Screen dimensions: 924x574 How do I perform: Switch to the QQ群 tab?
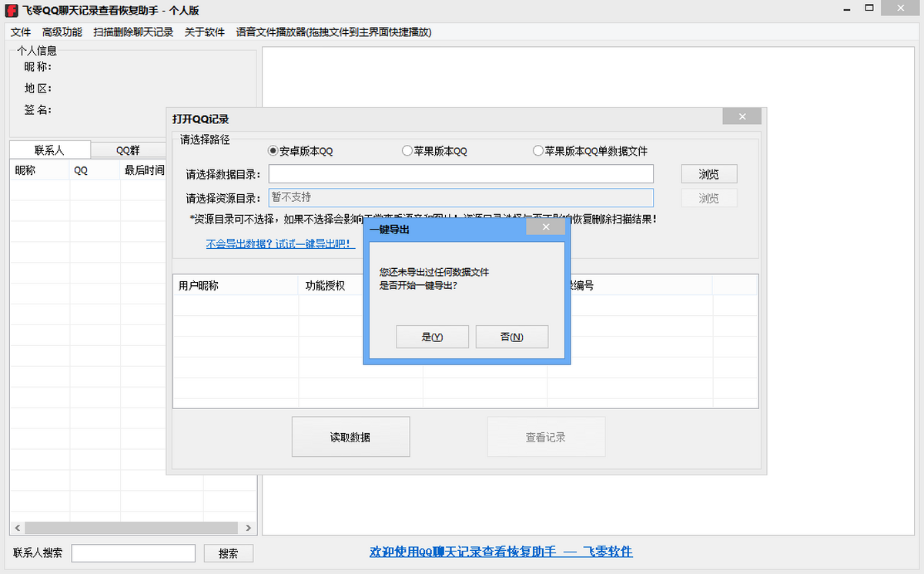pyautogui.click(x=128, y=150)
